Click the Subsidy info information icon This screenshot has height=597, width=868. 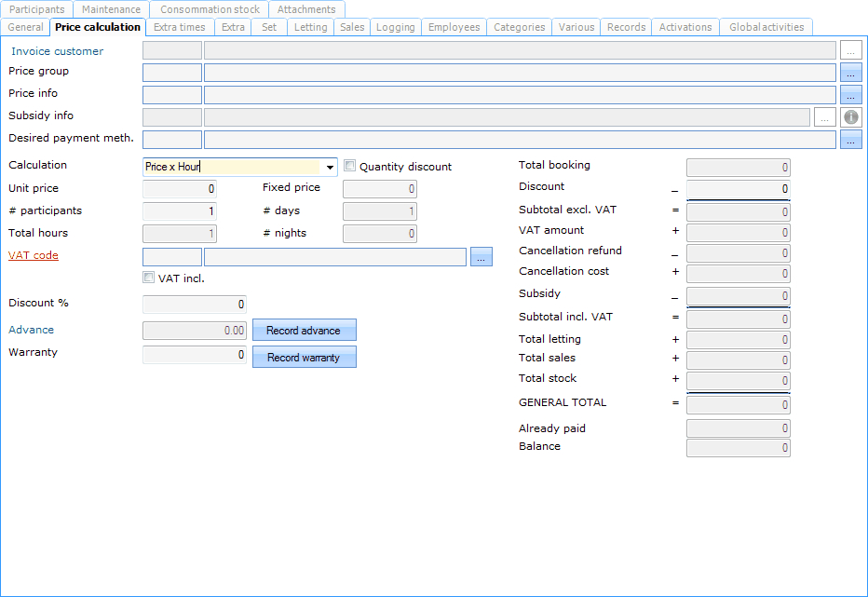pos(851,117)
